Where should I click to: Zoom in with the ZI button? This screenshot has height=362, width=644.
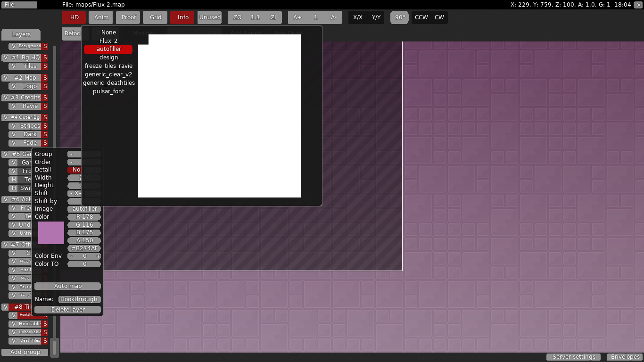[273, 17]
